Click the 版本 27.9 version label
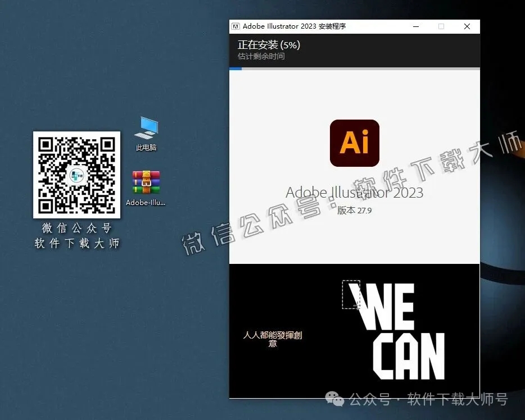Screen dimensions: 525x420 pos(354,211)
